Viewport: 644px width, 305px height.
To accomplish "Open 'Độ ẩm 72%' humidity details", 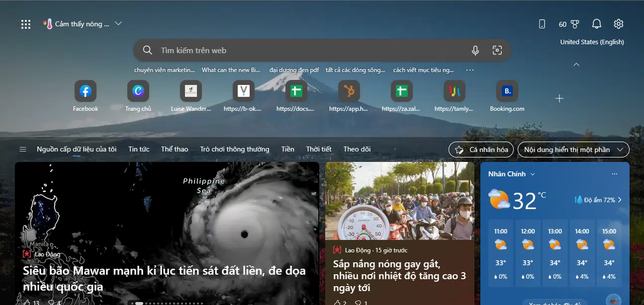I will [x=599, y=200].
